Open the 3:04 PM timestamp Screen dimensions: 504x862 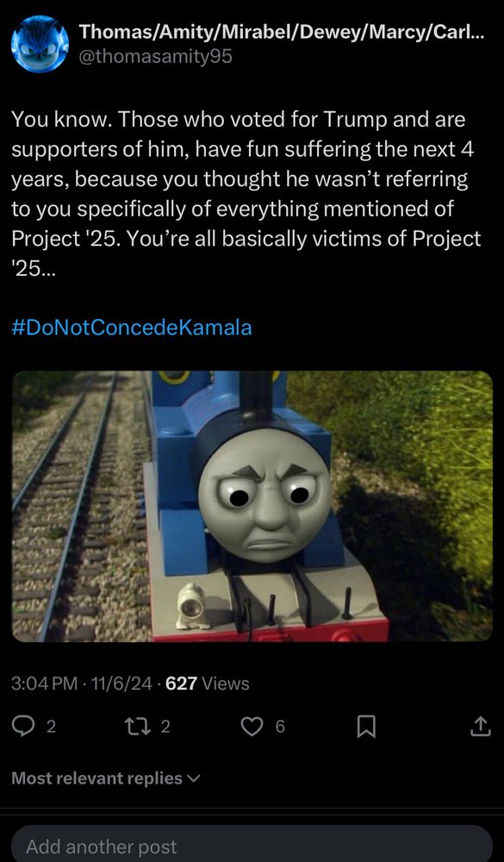[44, 684]
